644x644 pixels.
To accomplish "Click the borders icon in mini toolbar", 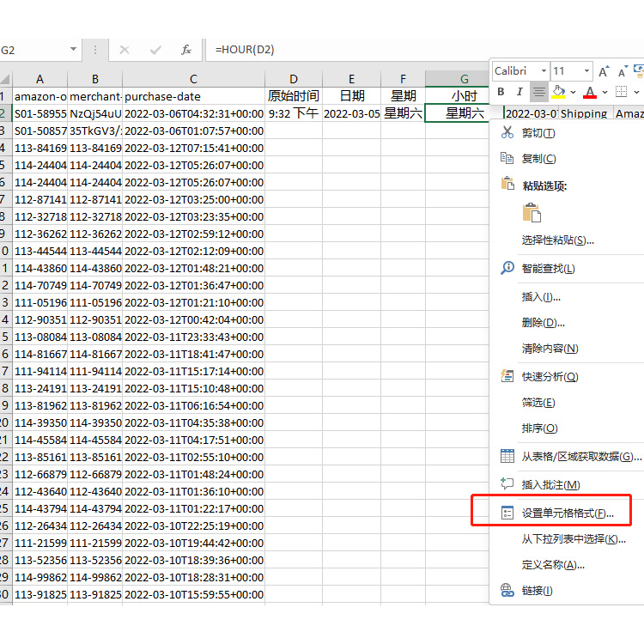I will (622, 92).
